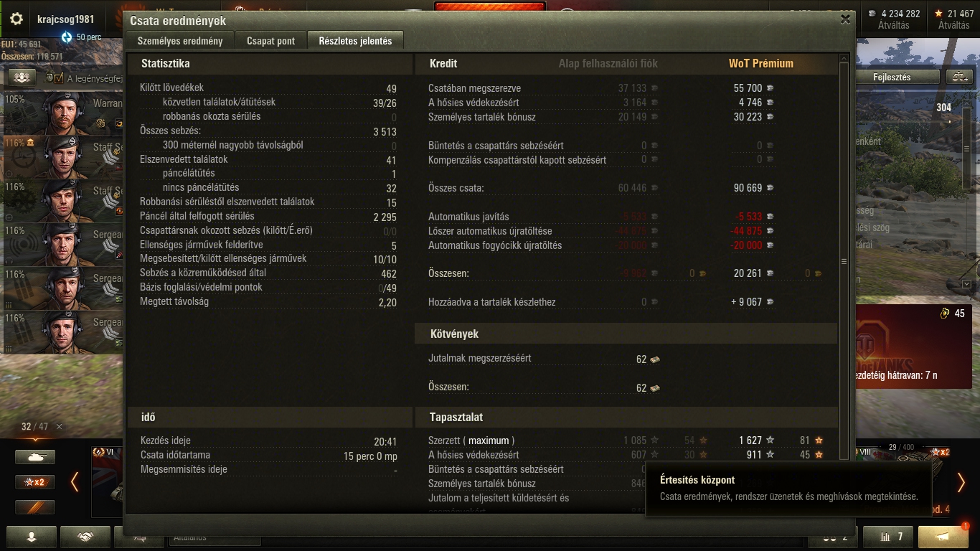Toggle the orange stripe carousel filter
This screenshot has height=551, width=980.
[35, 507]
